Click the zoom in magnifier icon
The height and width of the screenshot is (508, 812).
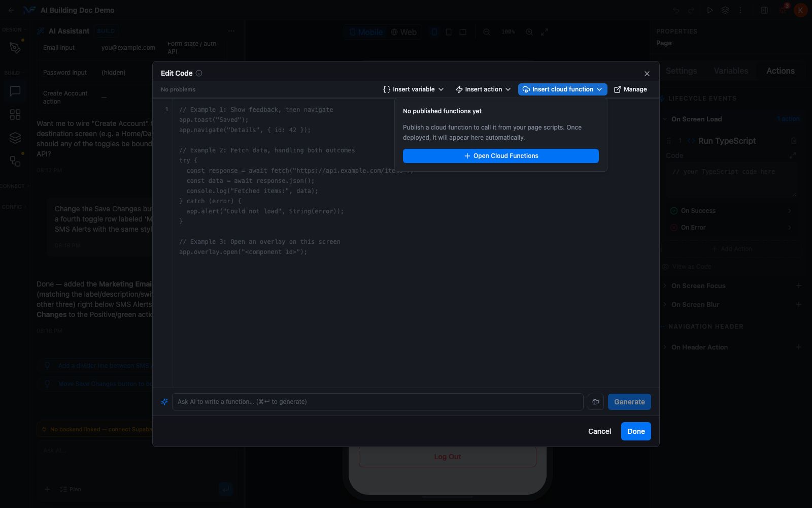(x=529, y=32)
